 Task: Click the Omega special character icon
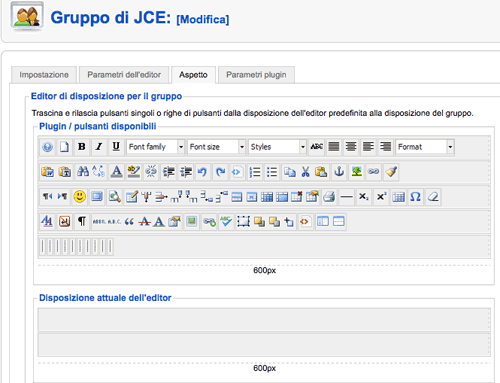[x=415, y=197]
